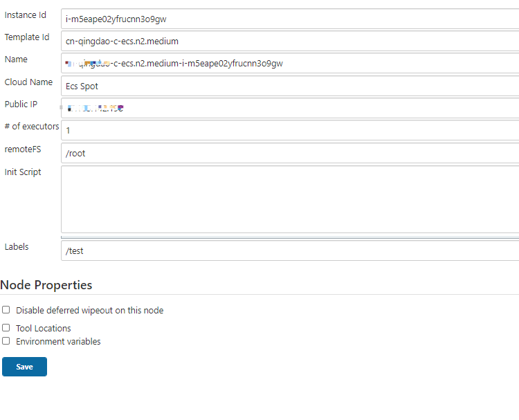Image resolution: width=519 pixels, height=420 pixels.
Task: Enable Disable deferred wipeout on this node
Action: click(6, 310)
